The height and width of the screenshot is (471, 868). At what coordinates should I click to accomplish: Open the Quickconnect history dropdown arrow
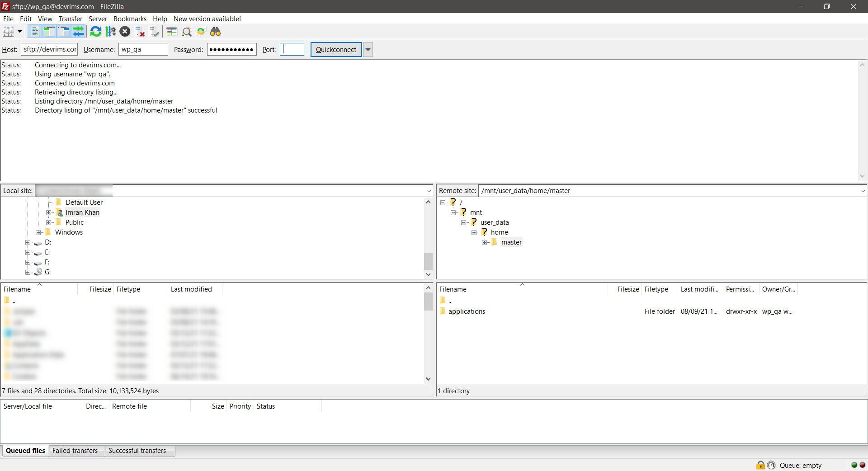tap(368, 50)
